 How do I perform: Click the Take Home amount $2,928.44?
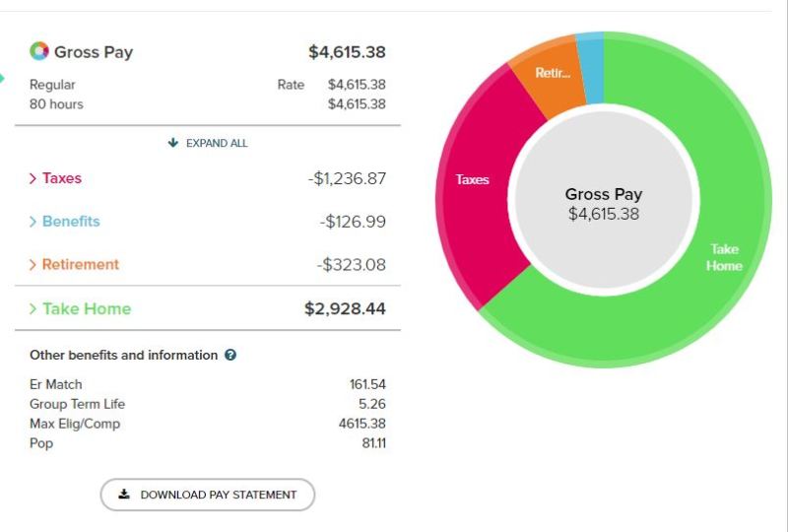345,308
